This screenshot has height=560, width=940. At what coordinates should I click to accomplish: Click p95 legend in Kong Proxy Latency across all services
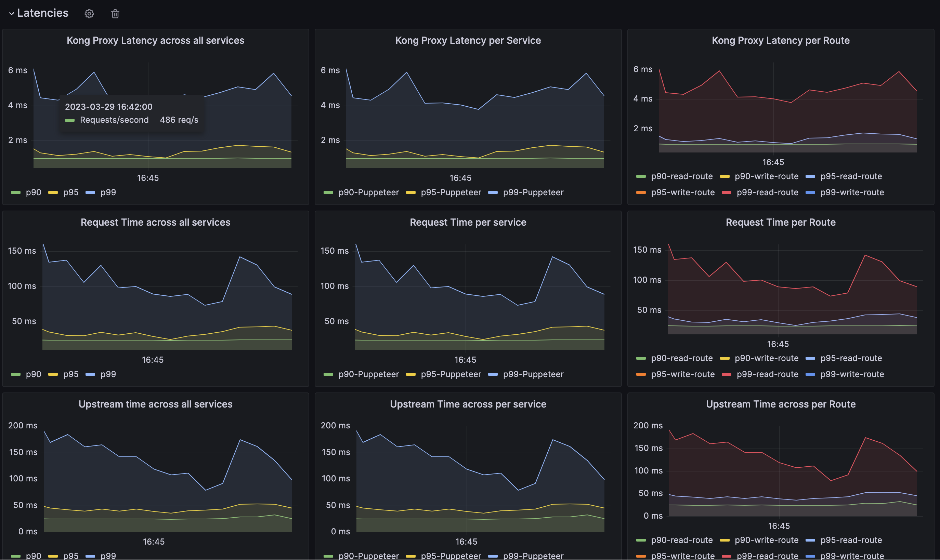[70, 192]
